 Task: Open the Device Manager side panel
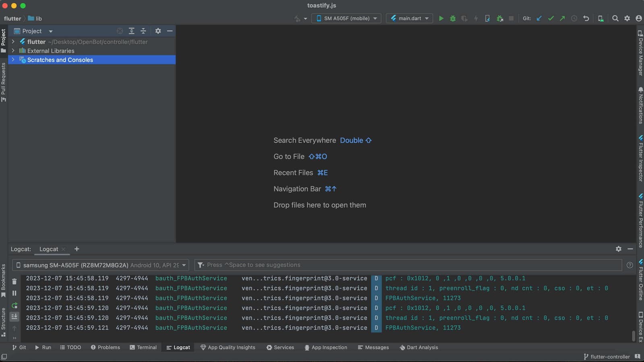pyautogui.click(x=640, y=53)
